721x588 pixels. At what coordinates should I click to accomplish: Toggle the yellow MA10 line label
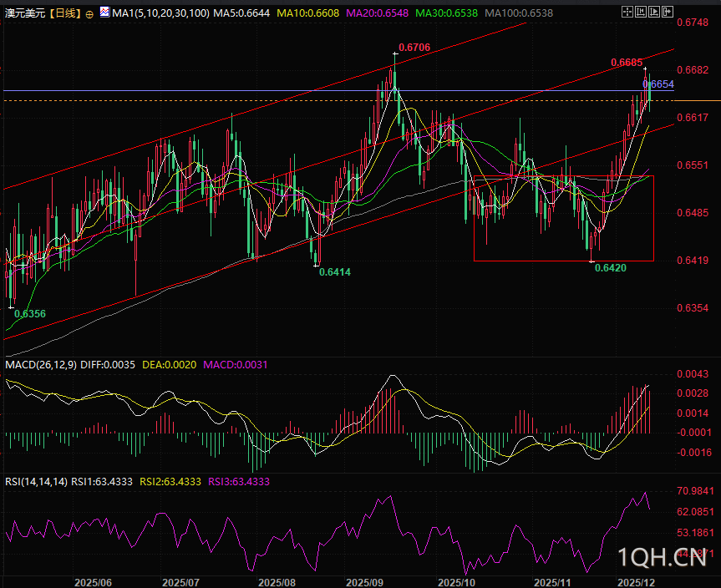(303, 14)
